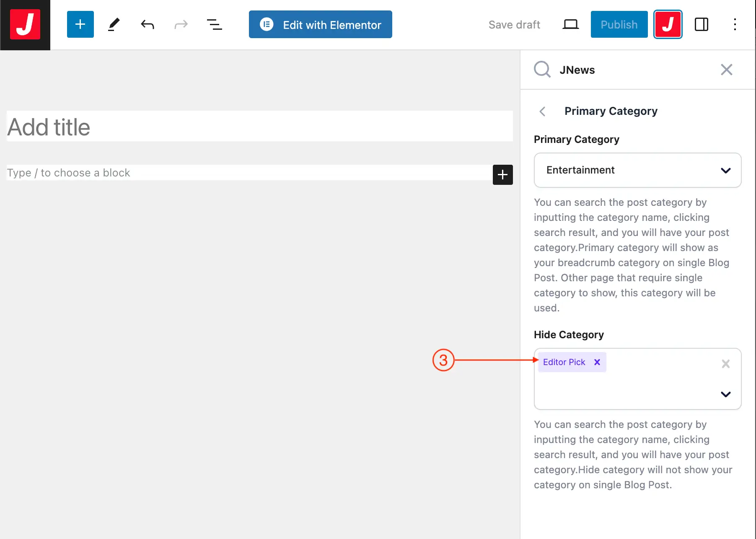Click the redo arrow icon
This screenshot has width=756, height=539.
(181, 25)
